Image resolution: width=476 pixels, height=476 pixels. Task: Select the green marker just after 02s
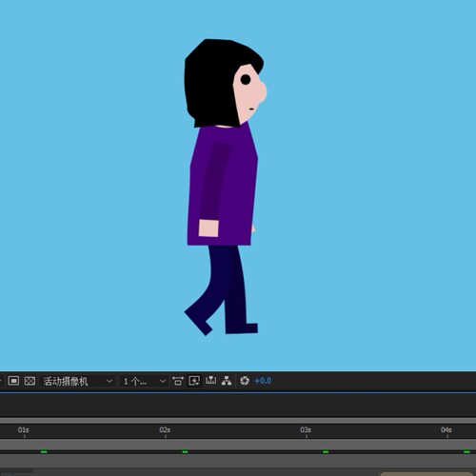(185, 451)
